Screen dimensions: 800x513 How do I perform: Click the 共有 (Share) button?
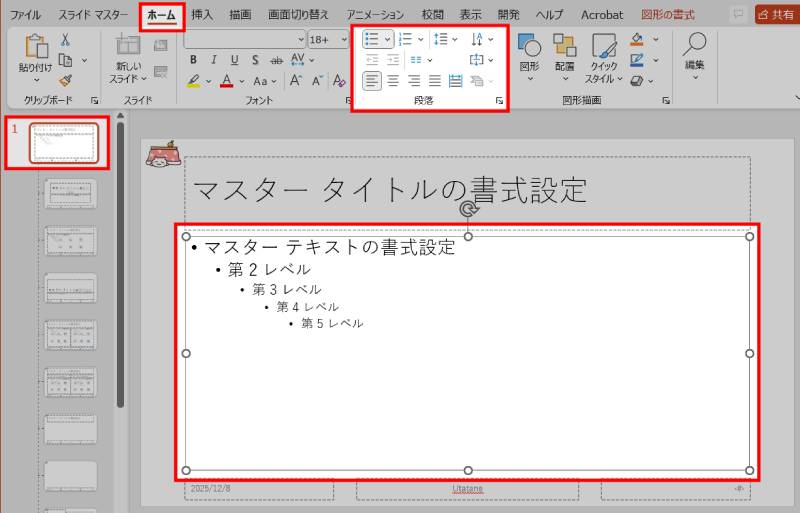click(x=776, y=14)
